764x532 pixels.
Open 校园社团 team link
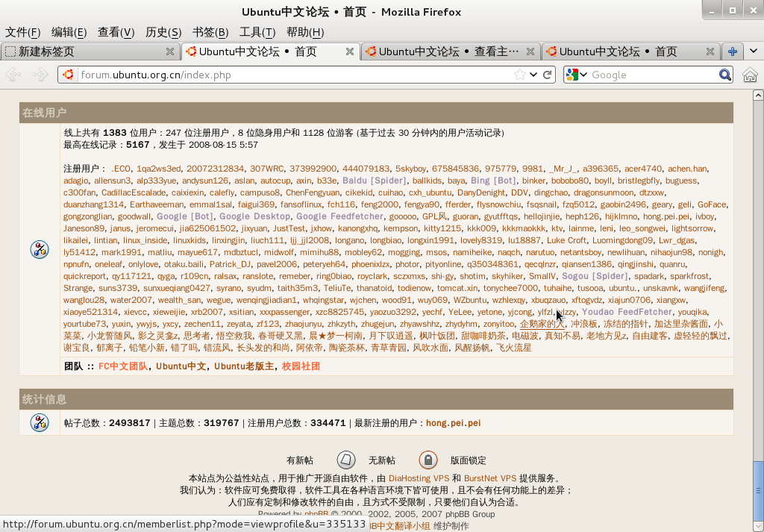[301, 366]
